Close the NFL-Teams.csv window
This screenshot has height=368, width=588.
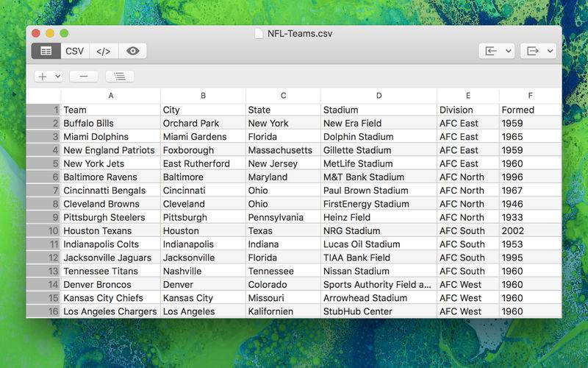coord(35,33)
